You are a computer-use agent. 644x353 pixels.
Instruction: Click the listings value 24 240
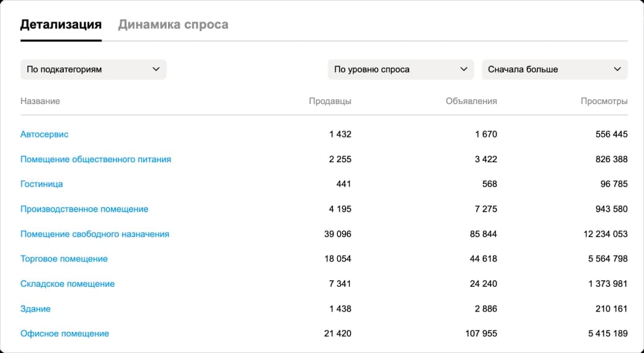[x=483, y=284]
